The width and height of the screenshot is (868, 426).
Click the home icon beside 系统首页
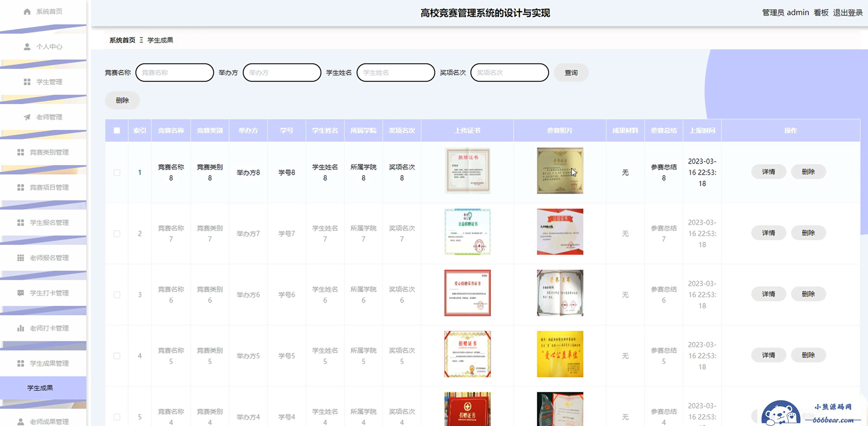tap(27, 12)
